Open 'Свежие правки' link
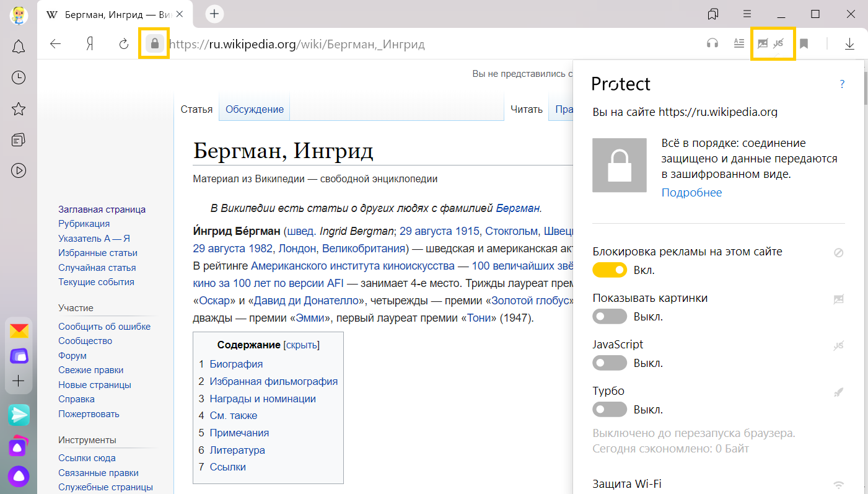This screenshot has width=868, height=494. coord(91,370)
